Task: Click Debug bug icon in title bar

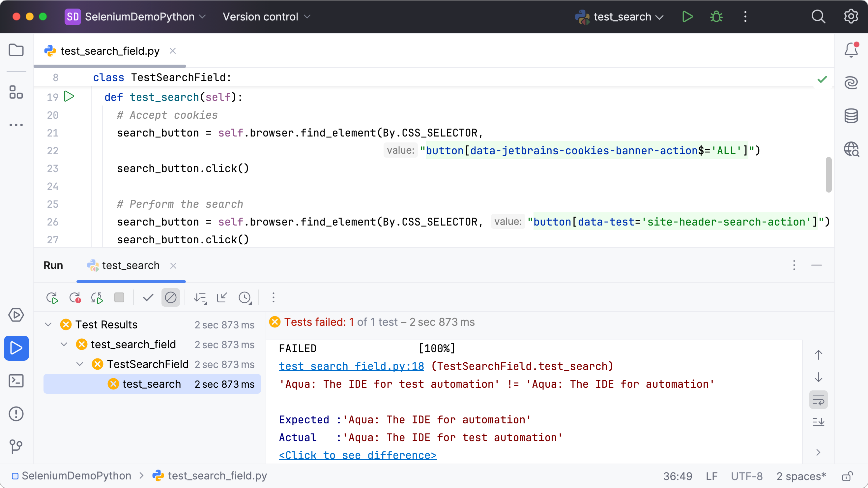Action: (716, 16)
